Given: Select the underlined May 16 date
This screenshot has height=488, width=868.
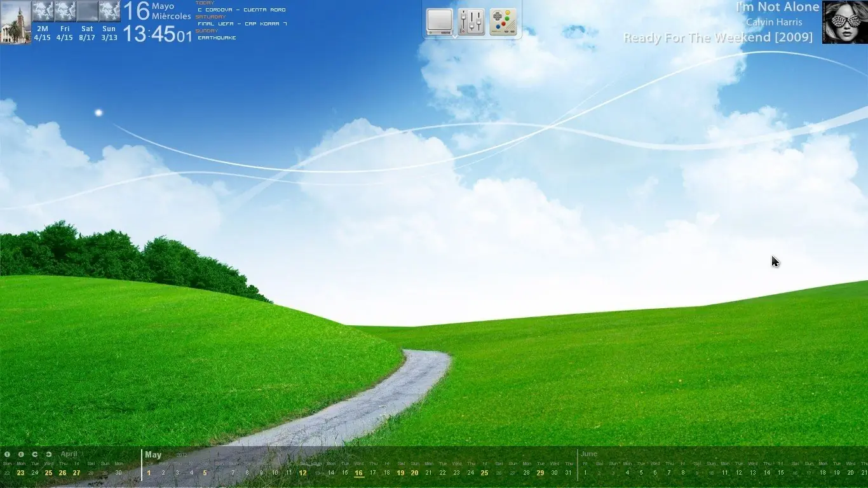Looking at the screenshot, I should [x=358, y=473].
